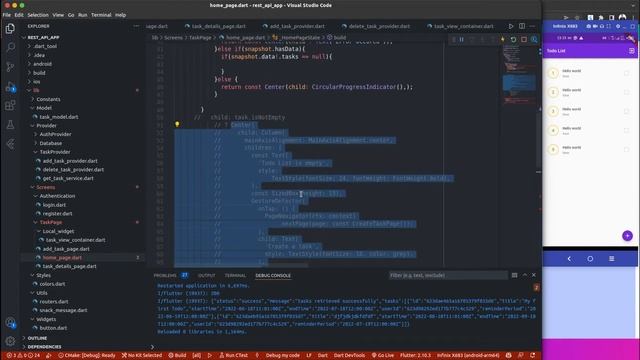The width and height of the screenshot is (640, 360).
Task: Run the file with editor play icon
Action: click(511, 26)
